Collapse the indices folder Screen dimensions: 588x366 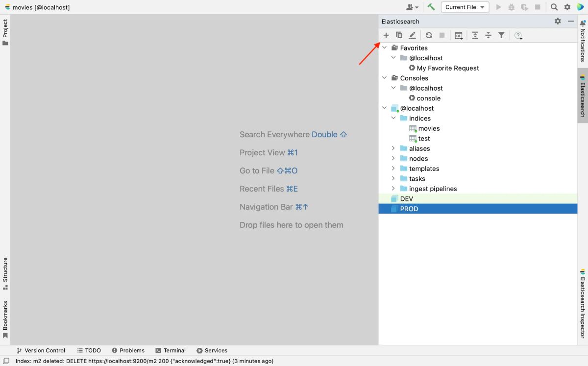point(393,118)
